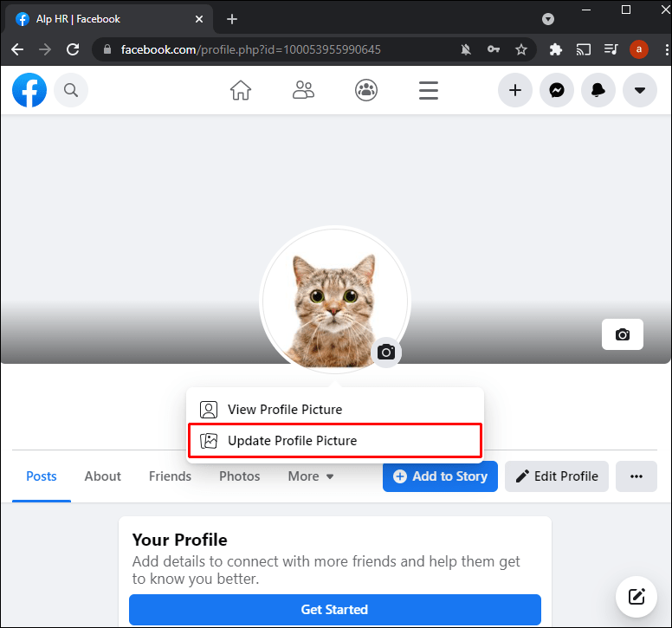Click the new message compose icon

636,596
